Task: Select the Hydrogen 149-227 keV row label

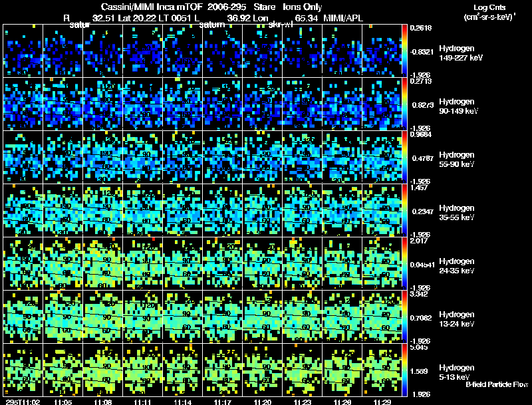Action: coord(461,53)
